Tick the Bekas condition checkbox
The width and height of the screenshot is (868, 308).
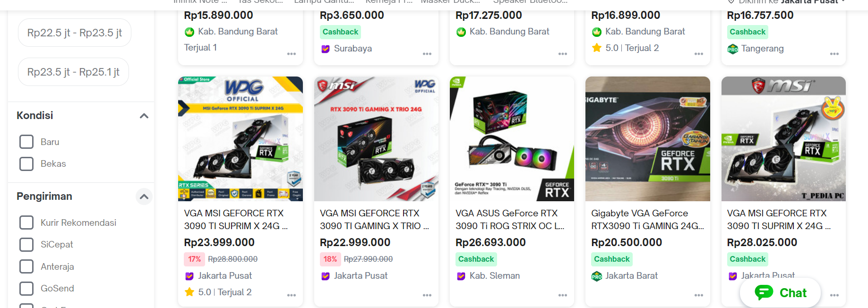coord(26,163)
